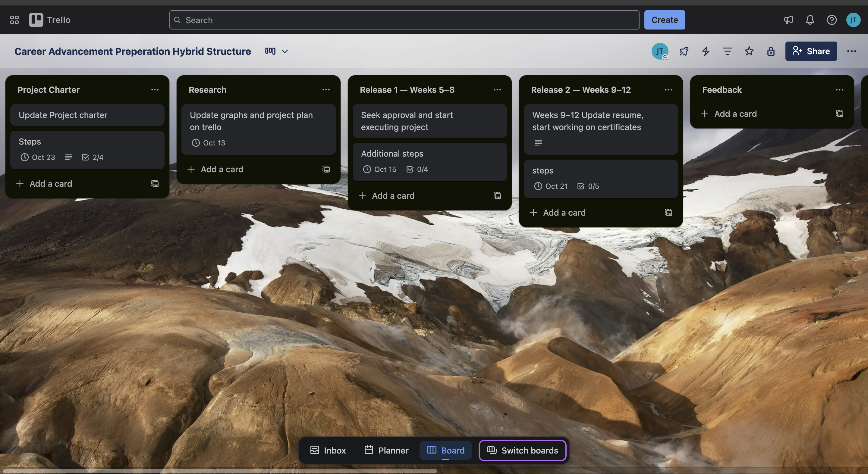This screenshot has height=474, width=868.
Task: Switch to the Planner tab
Action: pyautogui.click(x=386, y=451)
